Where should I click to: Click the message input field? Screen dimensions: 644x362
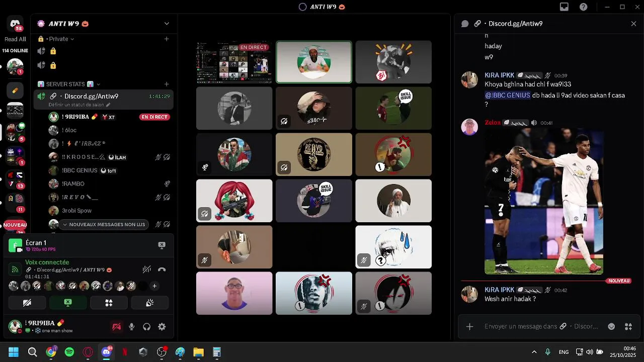tap(541, 326)
